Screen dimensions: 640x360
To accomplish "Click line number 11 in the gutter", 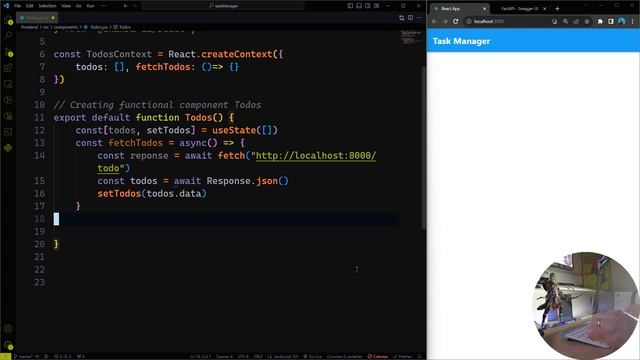I will (x=39, y=118).
